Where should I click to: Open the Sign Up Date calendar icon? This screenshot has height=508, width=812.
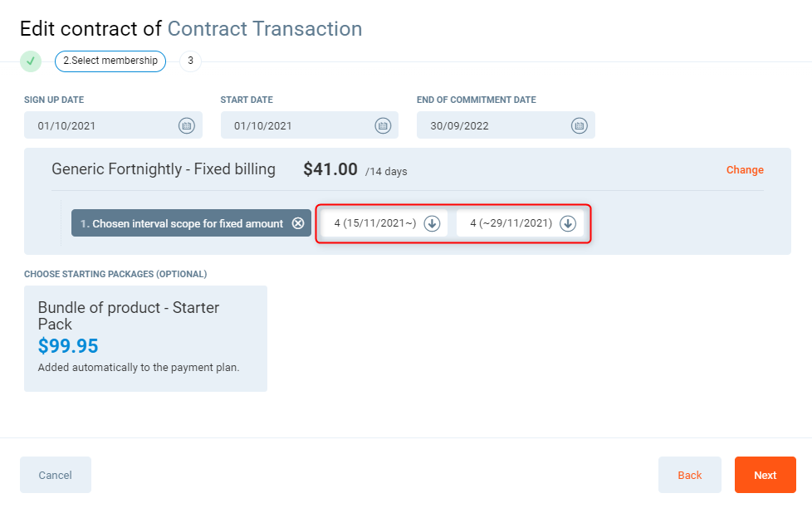tap(187, 125)
